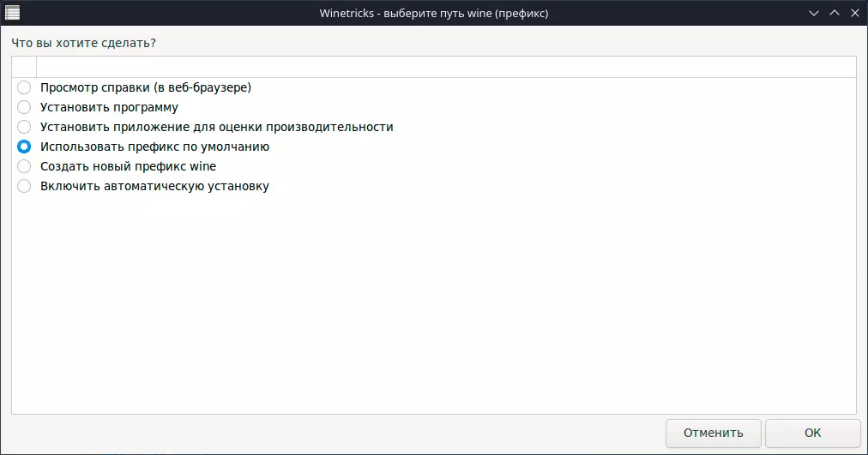Select the "Использовать префикс по умолчанию" radio button
This screenshot has height=455, width=868.
pyautogui.click(x=24, y=147)
